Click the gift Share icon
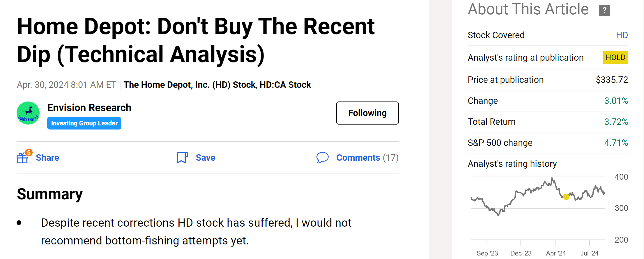This screenshot has width=644, height=259. (22, 158)
